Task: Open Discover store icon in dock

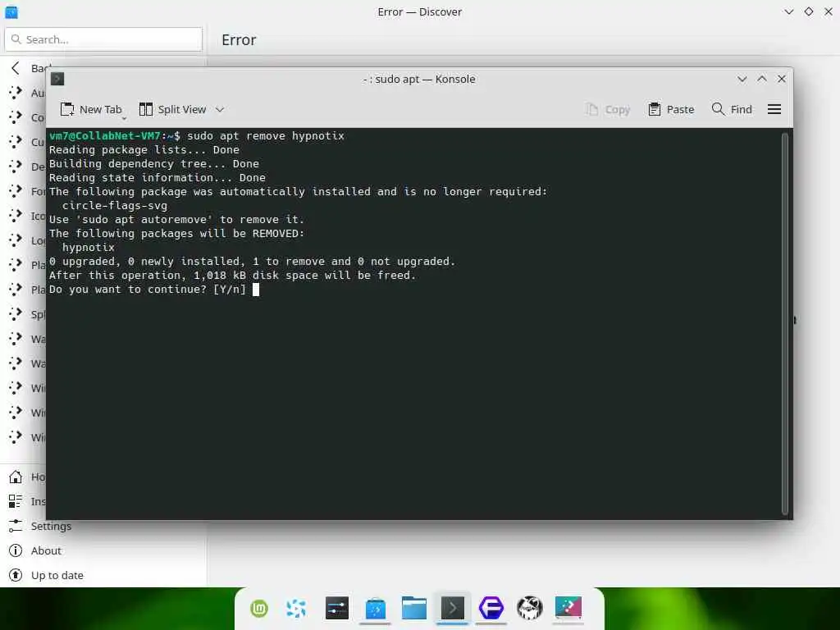Action: [x=376, y=609]
